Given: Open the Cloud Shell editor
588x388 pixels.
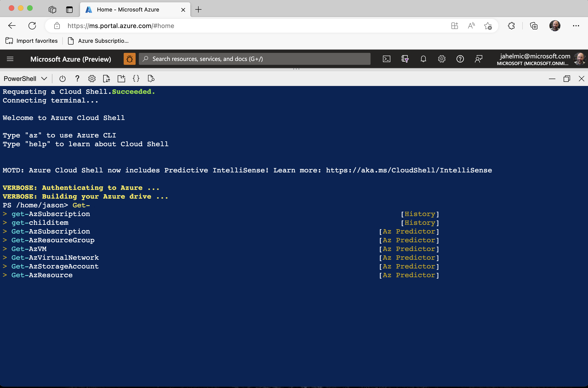Looking at the screenshot, I should click(x=136, y=78).
